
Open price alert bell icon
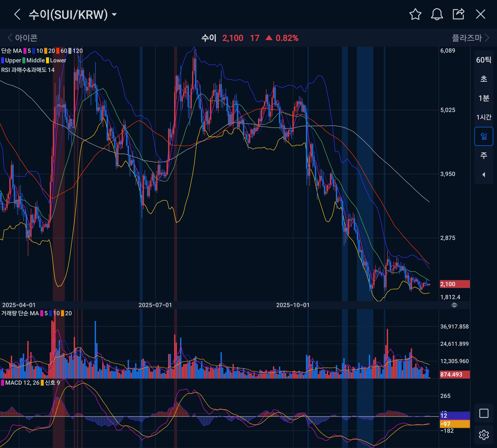point(437,14)
